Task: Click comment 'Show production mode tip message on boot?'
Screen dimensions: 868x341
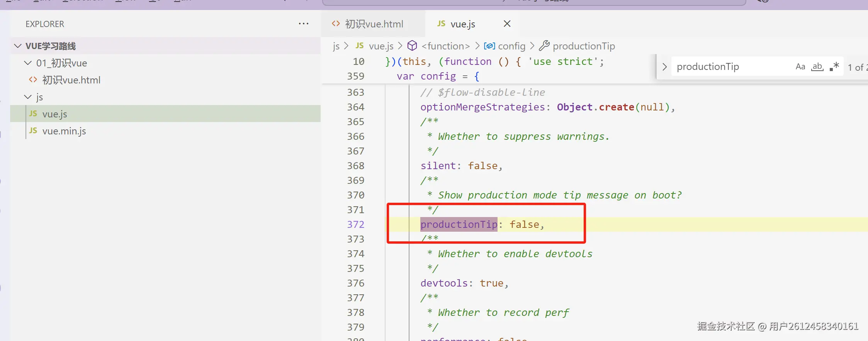Action: pos(560,195)
